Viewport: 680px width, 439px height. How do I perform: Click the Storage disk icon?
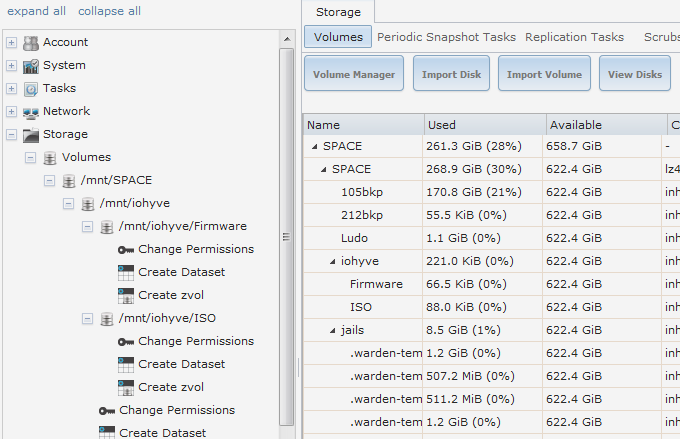31,134
